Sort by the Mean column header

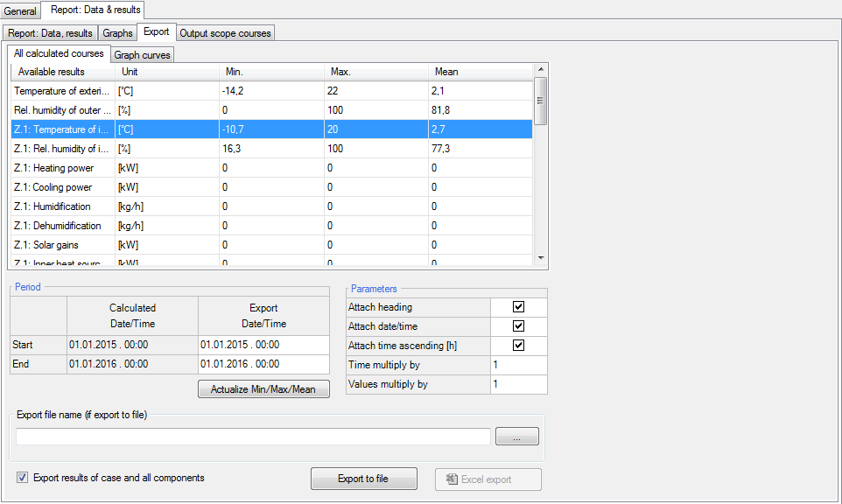coord(480,72)
